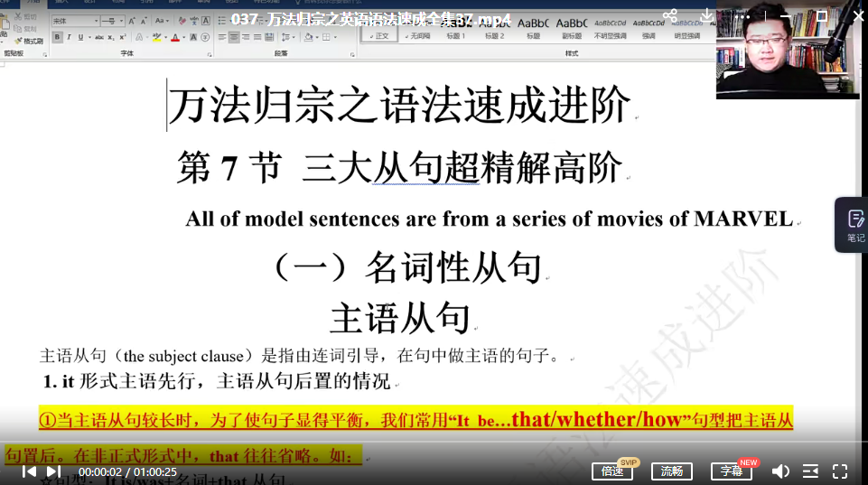Apply the 无间隔 no spacing style
This screenshot has height=485, width=868.
point(418,29)
